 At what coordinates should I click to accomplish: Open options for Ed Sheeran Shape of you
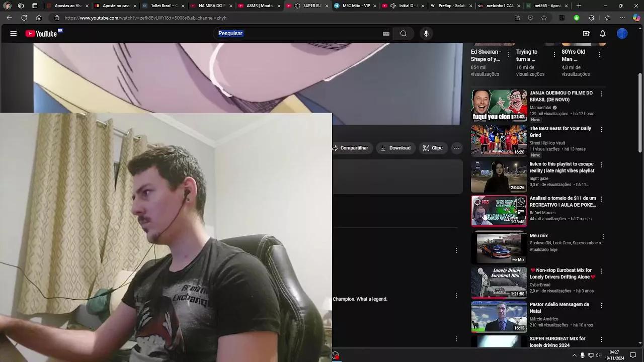coord(509,54)
